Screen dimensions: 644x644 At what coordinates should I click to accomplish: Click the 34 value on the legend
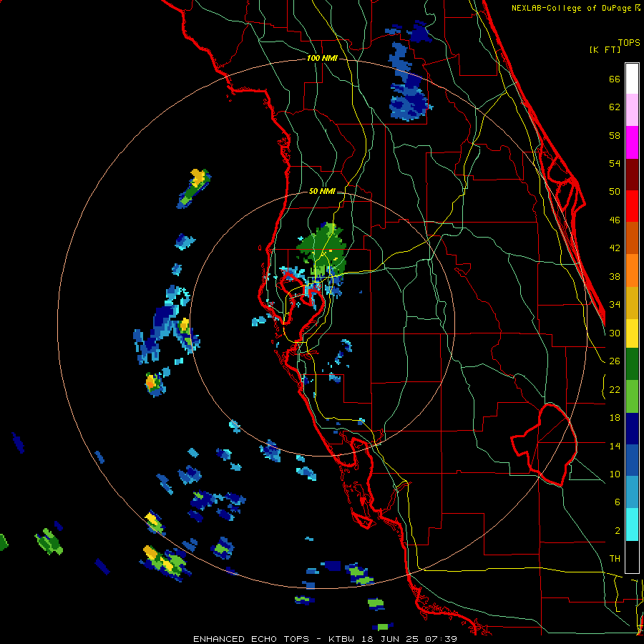point(615,305)
